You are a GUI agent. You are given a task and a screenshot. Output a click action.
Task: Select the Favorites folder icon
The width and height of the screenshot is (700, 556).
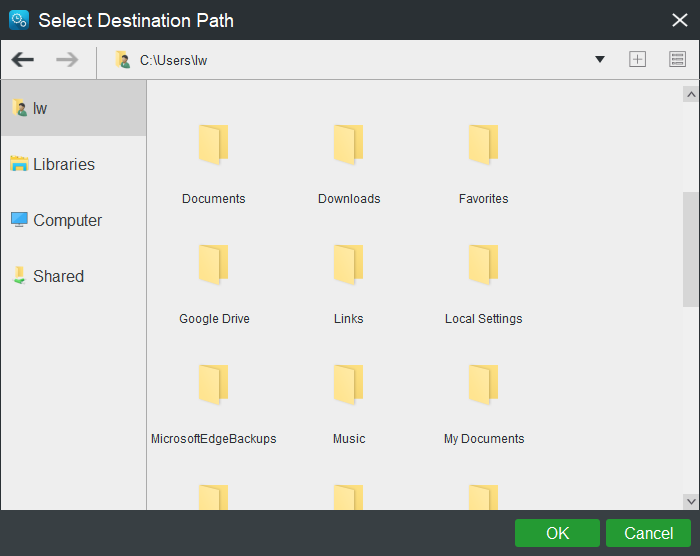(483, 145)
